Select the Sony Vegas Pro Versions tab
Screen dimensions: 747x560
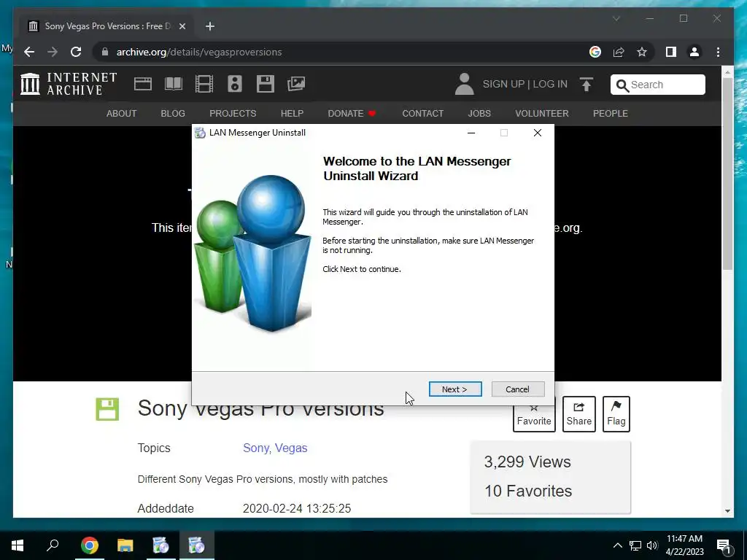(107, 26)
